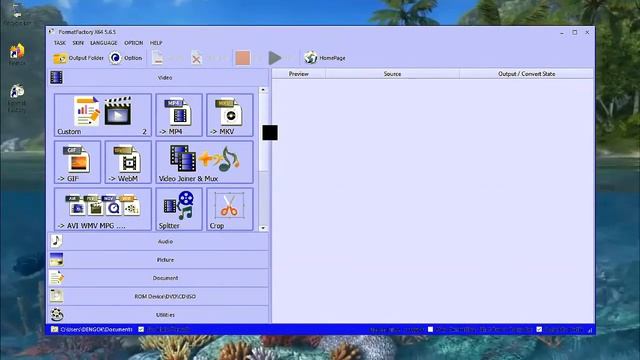Image resolution: width=640 pixels, height=360 pixels.
Task: Click the video list scroll down arrow
Action: coord(263,228)
